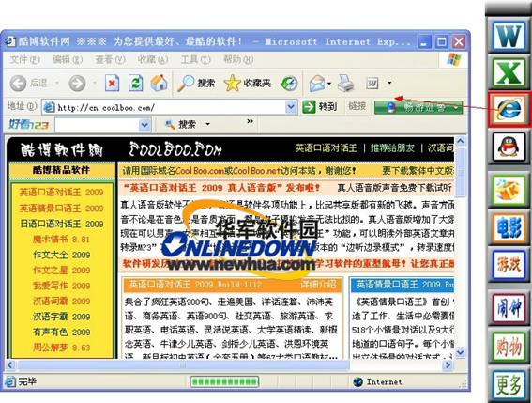Open the 游戏 sidebar button

coord(509,265)
